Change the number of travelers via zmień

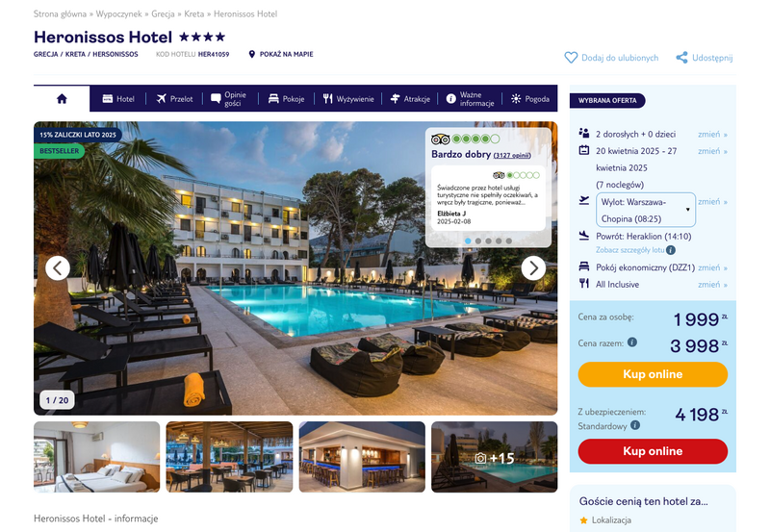tap(712, 134)
